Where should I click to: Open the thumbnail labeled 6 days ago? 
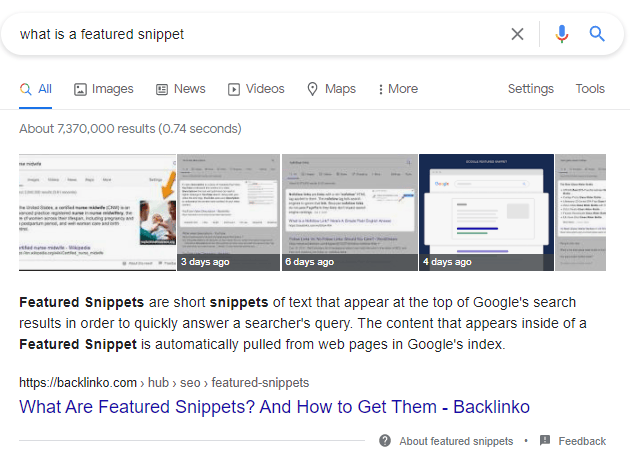pos(350,213)
